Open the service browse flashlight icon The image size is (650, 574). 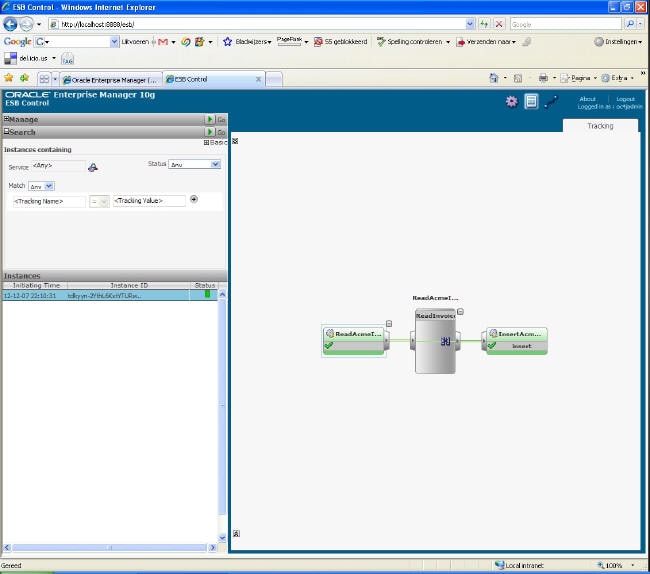click(x=93, y=167)
